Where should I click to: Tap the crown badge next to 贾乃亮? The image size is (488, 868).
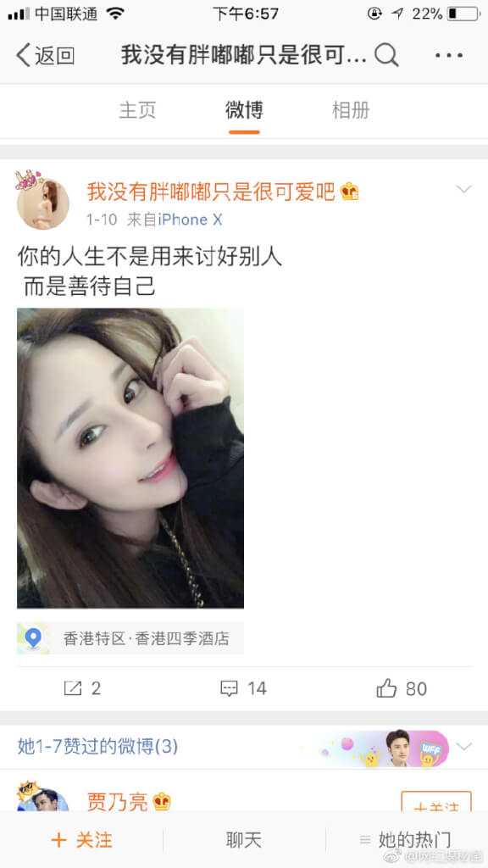(162, 802)
